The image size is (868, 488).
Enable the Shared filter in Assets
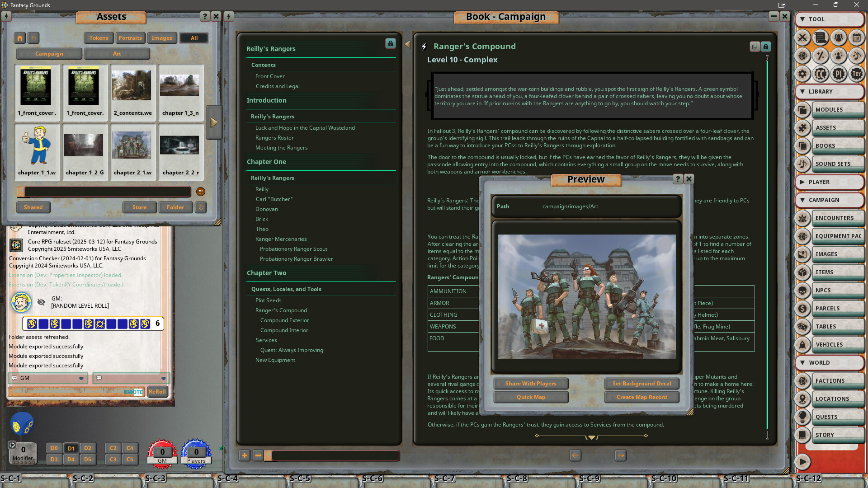click(33, 207)
